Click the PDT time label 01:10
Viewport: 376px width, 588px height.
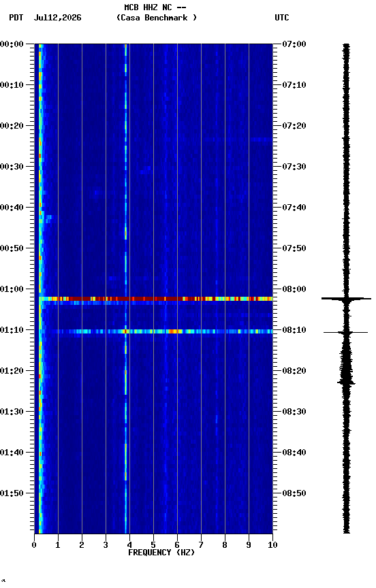pyautogui.click(x=12, y=330)
